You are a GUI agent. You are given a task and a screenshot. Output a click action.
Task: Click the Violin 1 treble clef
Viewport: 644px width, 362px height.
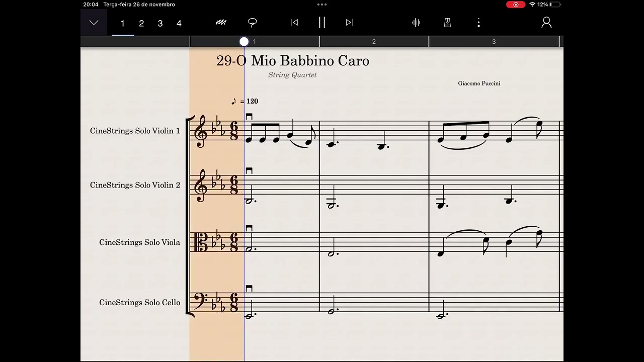pos(201,132)
